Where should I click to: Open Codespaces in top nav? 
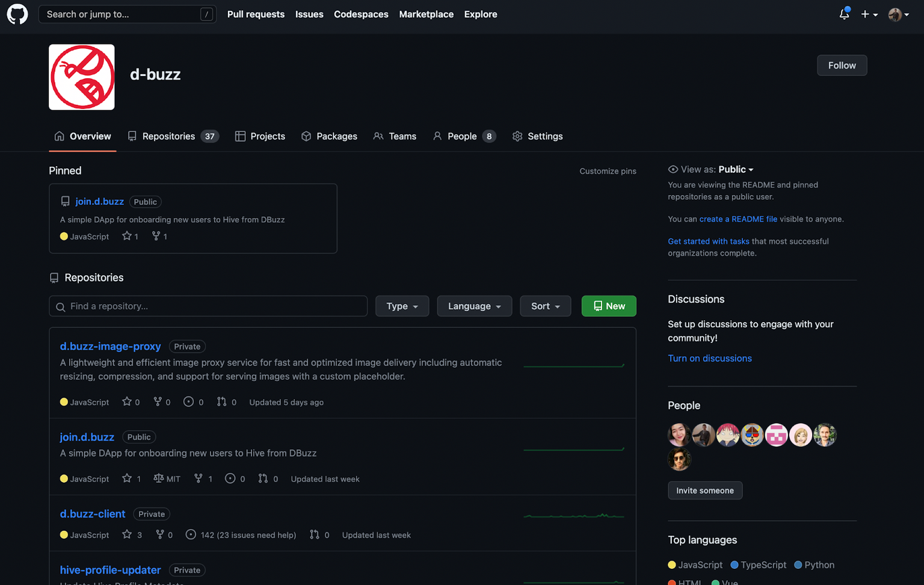tap(361, 14)
